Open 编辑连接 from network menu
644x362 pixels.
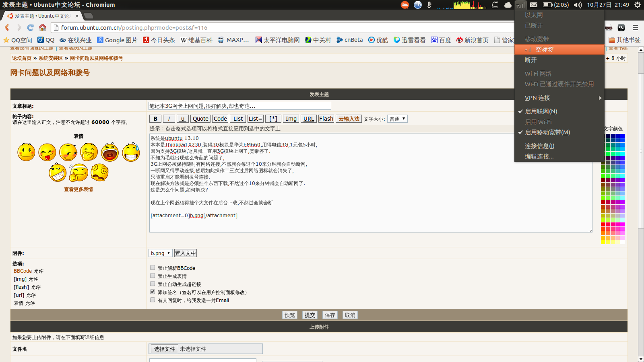tap(559, 156)
